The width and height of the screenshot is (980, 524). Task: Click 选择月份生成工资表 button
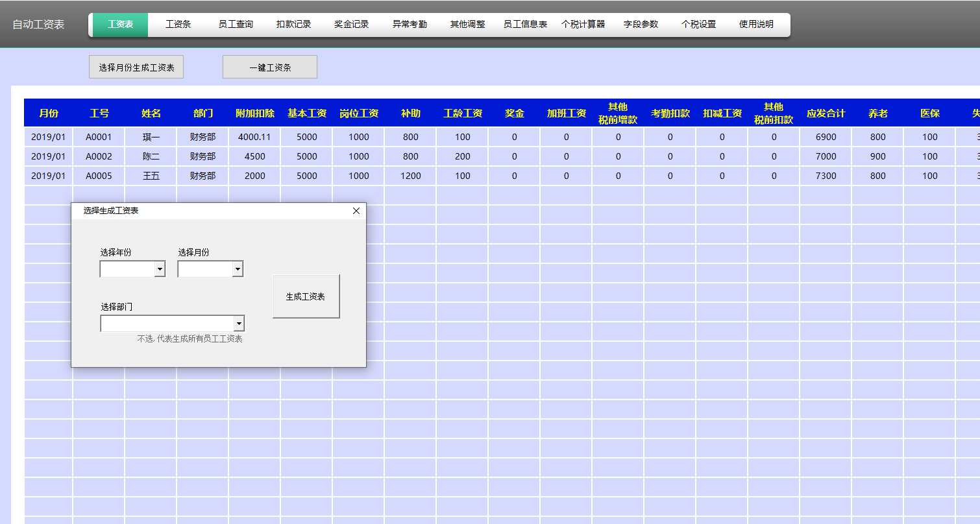[x=136, y=67]
